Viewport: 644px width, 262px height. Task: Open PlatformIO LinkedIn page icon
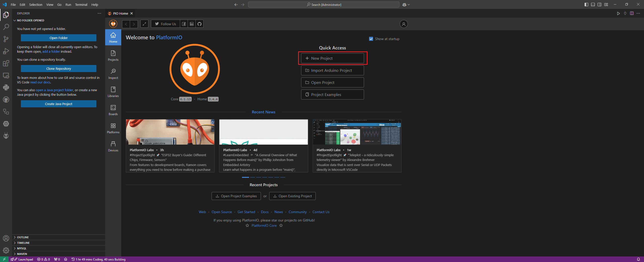[x=192, y=24]
